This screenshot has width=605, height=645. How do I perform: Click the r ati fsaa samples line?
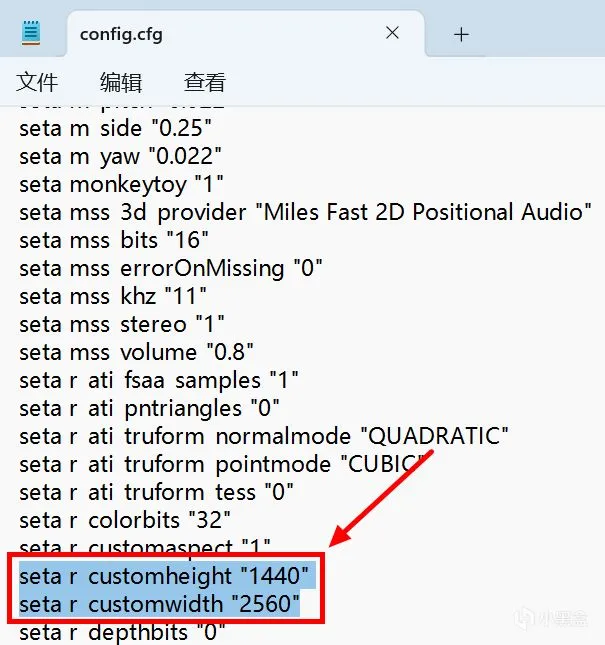159,381
